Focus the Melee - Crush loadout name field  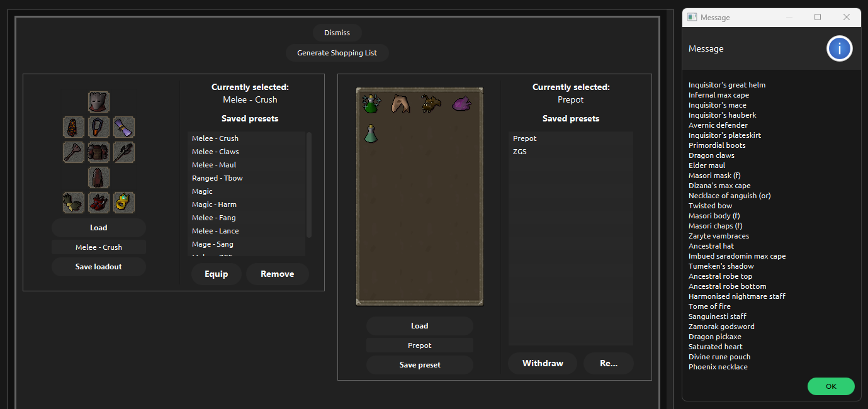[99, 247]
